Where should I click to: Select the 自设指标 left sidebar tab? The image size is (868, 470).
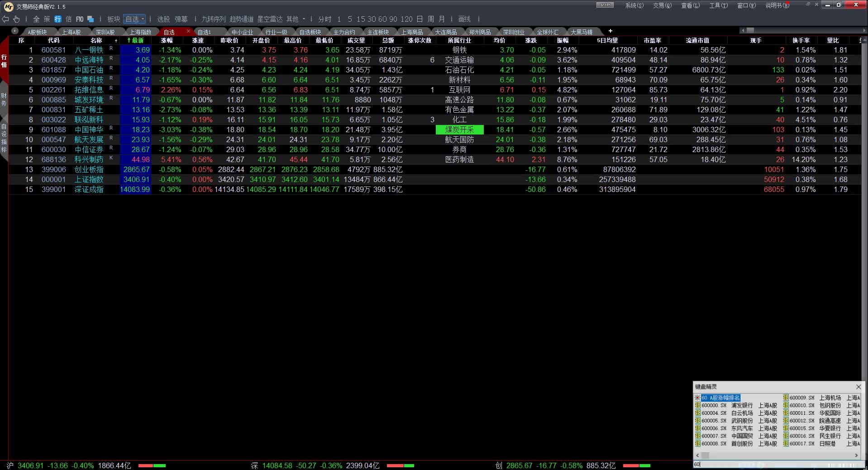[x=4, y=138]
